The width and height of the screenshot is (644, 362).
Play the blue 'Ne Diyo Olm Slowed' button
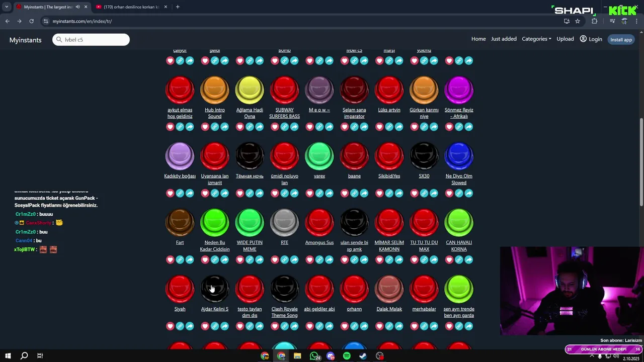click(x=459, y=156)
